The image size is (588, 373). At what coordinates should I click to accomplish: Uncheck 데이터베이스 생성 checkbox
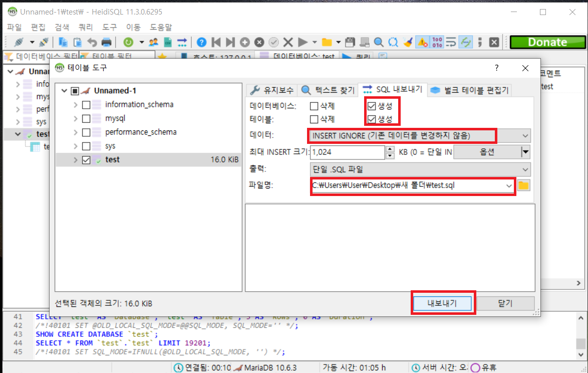coord(372,106)
